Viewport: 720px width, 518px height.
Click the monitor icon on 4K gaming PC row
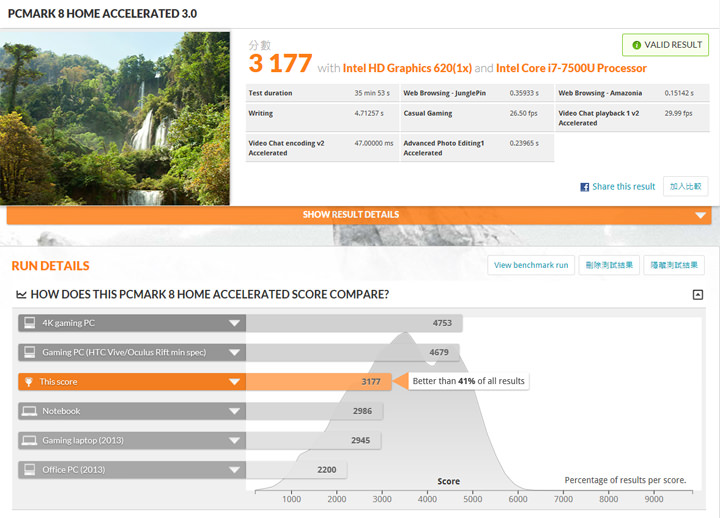(29, 323)
